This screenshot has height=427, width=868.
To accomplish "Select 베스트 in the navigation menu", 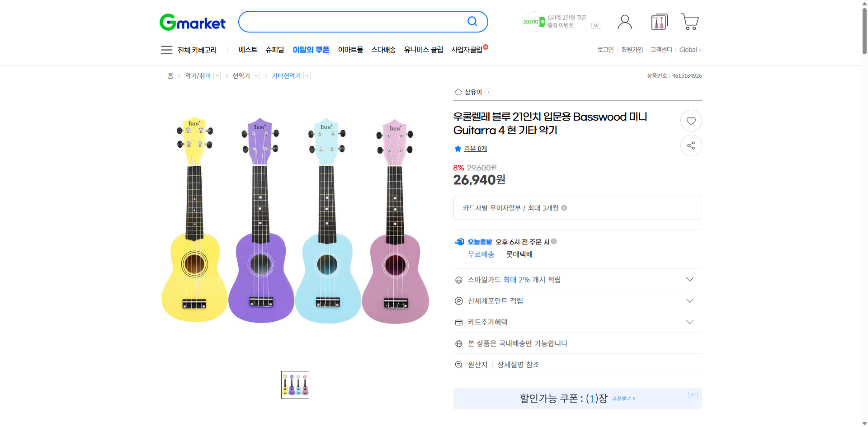I will pos(248,50).
